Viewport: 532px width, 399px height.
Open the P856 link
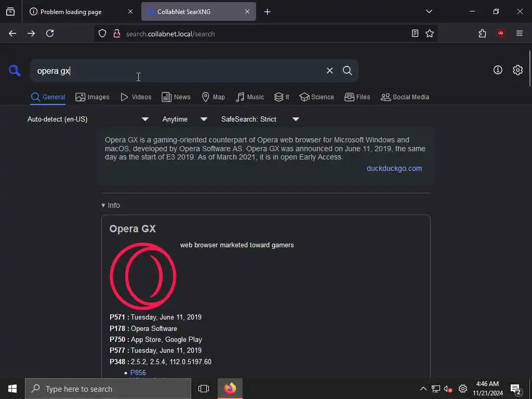pyautogui.click(x=138, y=373)
